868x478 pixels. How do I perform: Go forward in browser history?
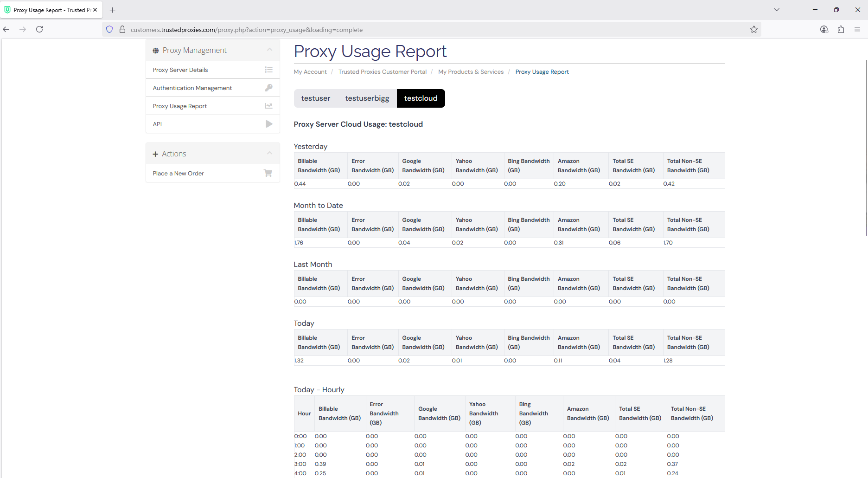[x=23, y=29]
